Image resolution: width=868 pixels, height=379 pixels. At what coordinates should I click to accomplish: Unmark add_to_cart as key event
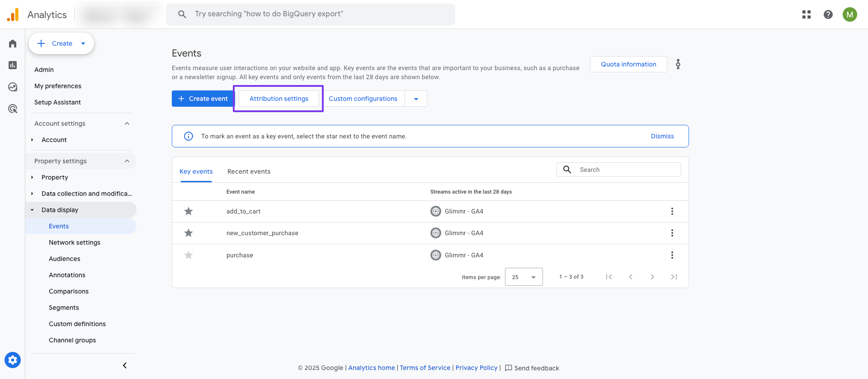[x=189, y=211]
